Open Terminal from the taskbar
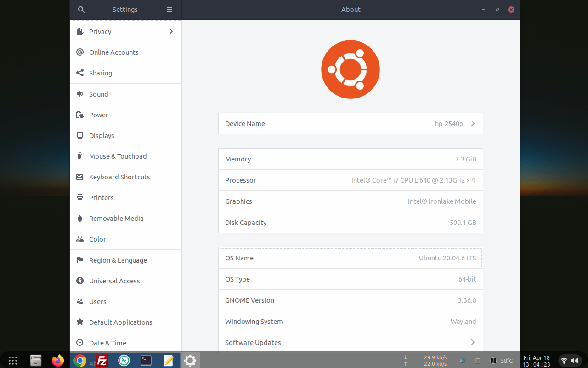Viewport: 588px width, 368px height. tap(146, 361)
